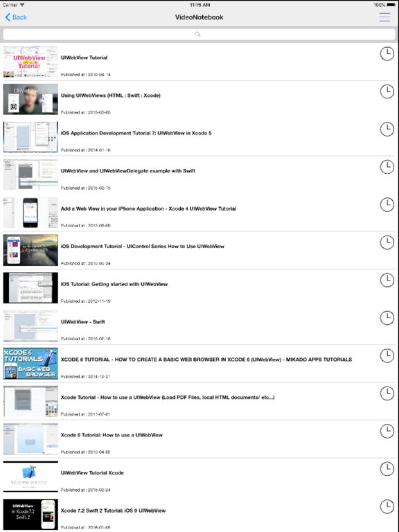Tap clock icon for Load PDF Files row
399x532 pixels.
(x=387, y=393)
